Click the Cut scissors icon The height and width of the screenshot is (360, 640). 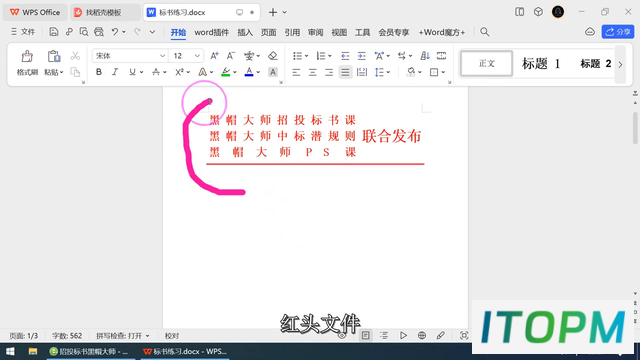(x=75, y=56)
